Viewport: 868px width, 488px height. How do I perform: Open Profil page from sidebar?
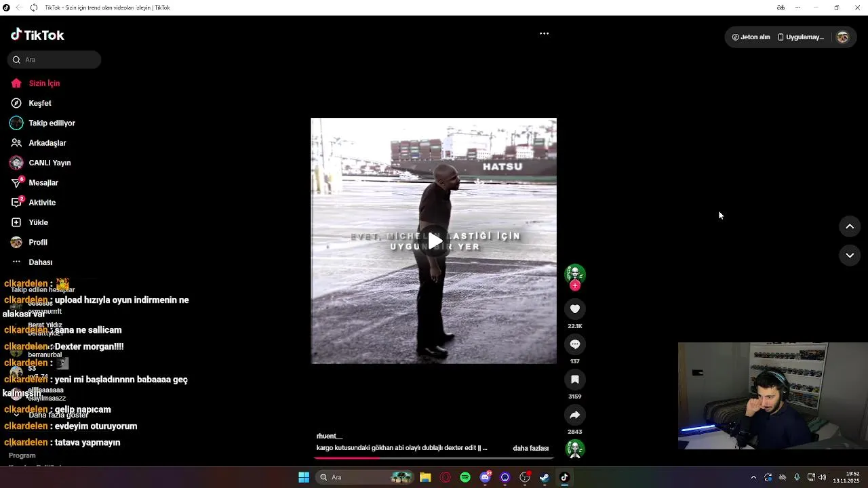tap(38, 243)
